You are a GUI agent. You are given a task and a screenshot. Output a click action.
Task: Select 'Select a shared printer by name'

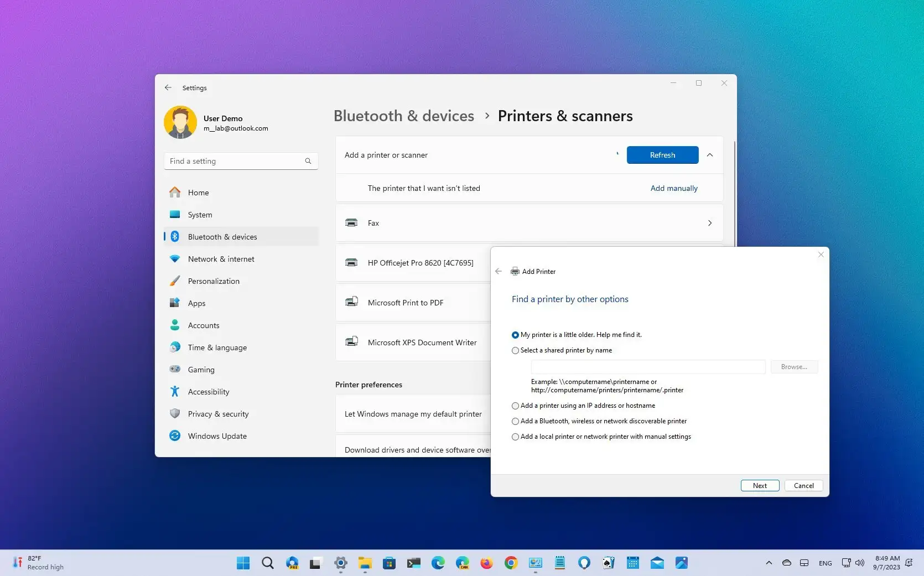click(562, 350)
